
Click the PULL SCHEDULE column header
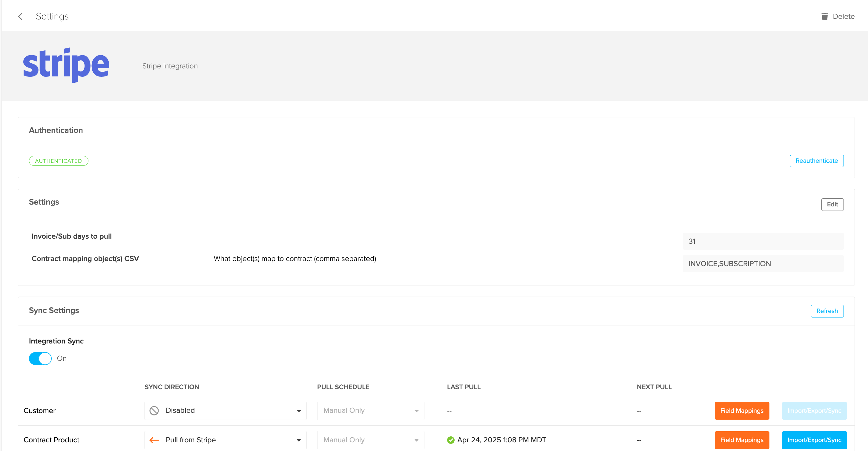tap(343, 387)
